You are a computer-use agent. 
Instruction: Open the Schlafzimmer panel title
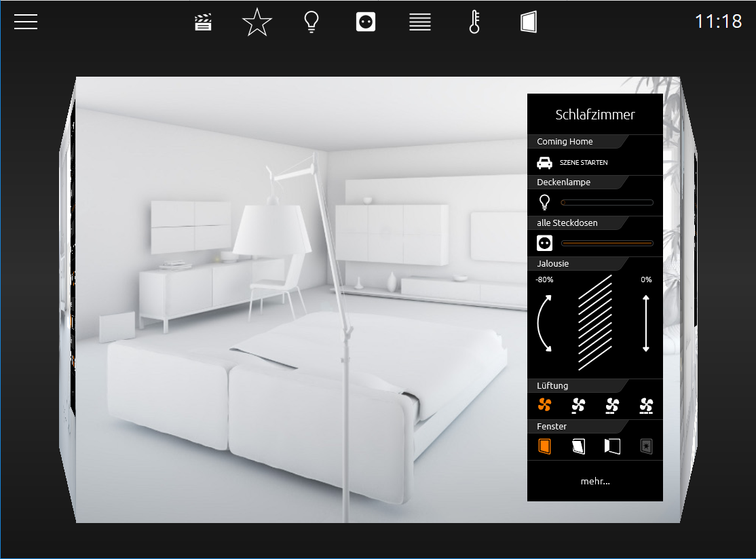tap(595, 115)
